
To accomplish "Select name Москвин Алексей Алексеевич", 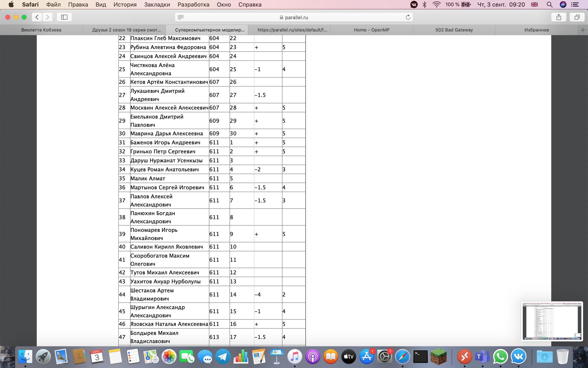I will point(169,108).
